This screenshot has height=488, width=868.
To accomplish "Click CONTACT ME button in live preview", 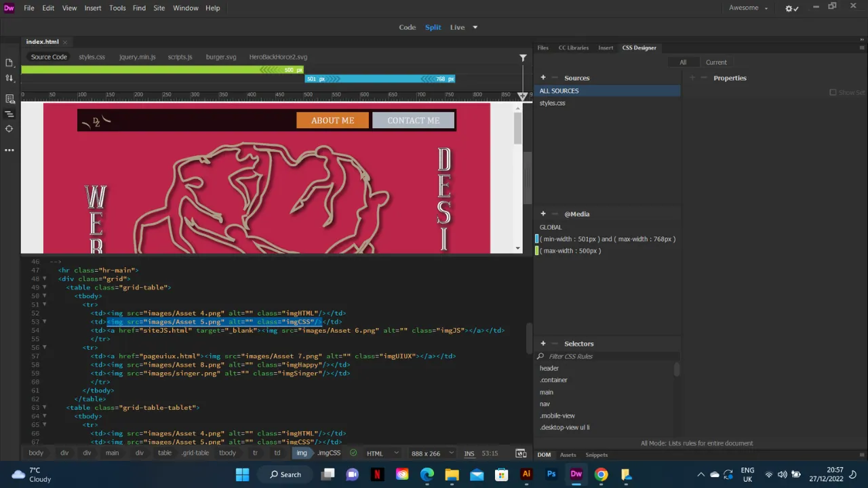I will pos(413,121).
